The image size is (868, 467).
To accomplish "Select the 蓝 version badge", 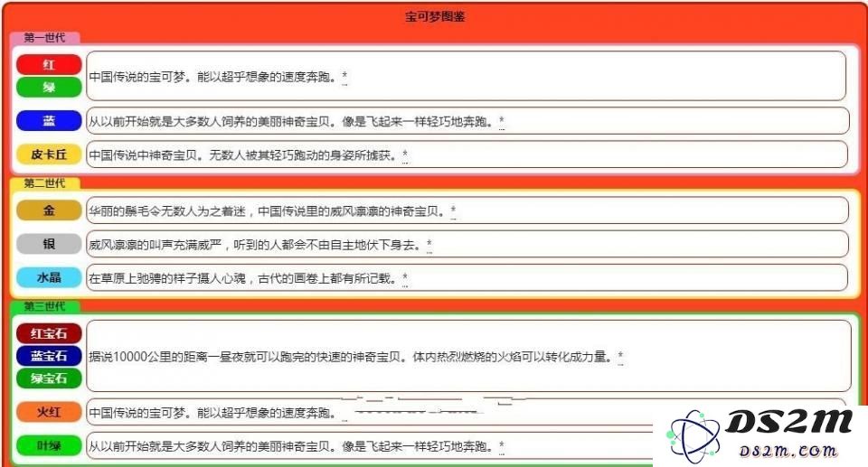I will coord(49,121).
